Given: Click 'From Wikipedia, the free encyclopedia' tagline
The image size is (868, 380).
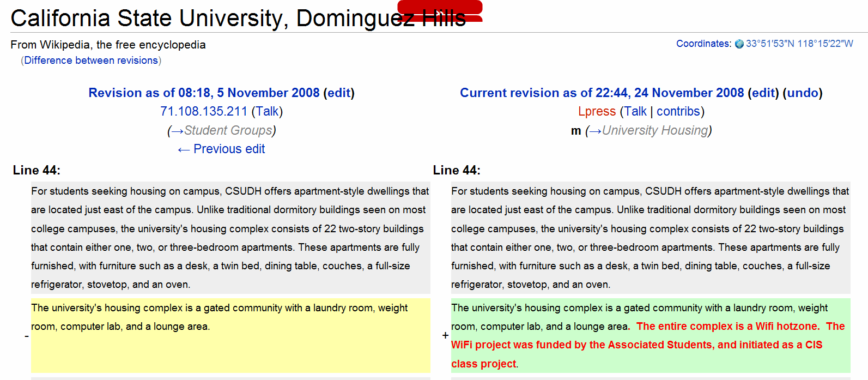Looking at the screenshot, I should tap(108, 45).
